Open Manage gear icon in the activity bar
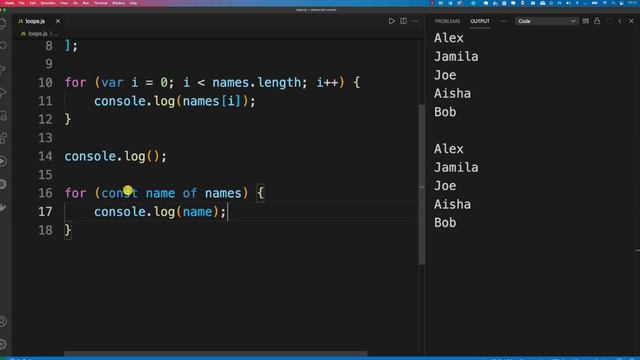The height and width of the screenshot is (360, 640). (x=3, y=344)
